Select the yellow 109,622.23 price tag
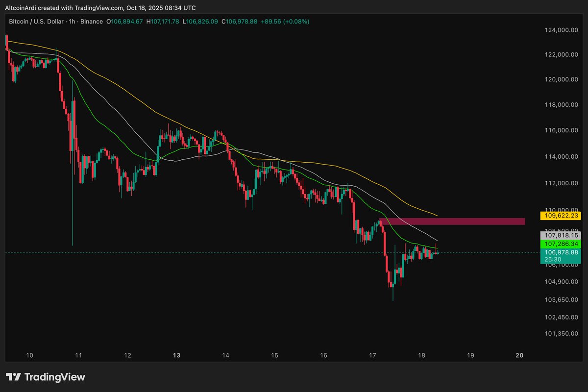The width and height of the screenshot is (588, 392). click(560, 216)
